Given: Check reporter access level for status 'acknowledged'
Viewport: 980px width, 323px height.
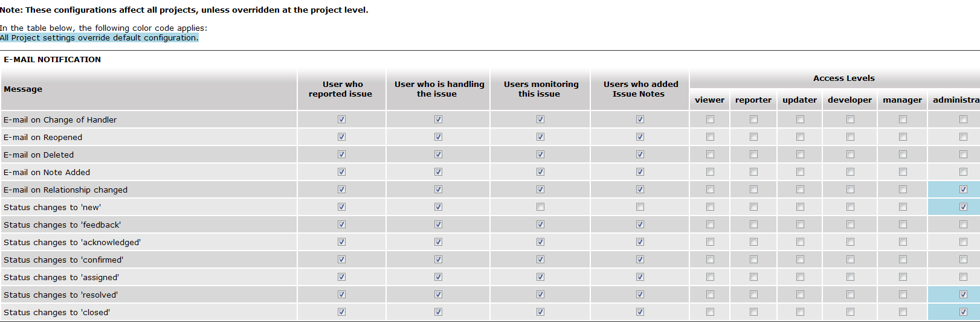Looking at the screenshot, I should pos(753,242).
